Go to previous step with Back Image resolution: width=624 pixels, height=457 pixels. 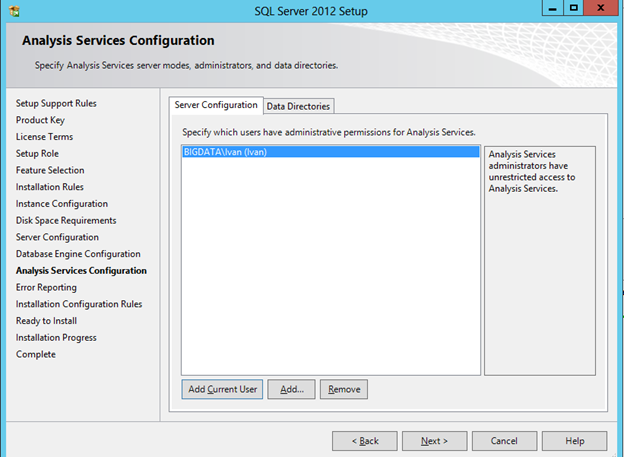(x=365, y=441)
